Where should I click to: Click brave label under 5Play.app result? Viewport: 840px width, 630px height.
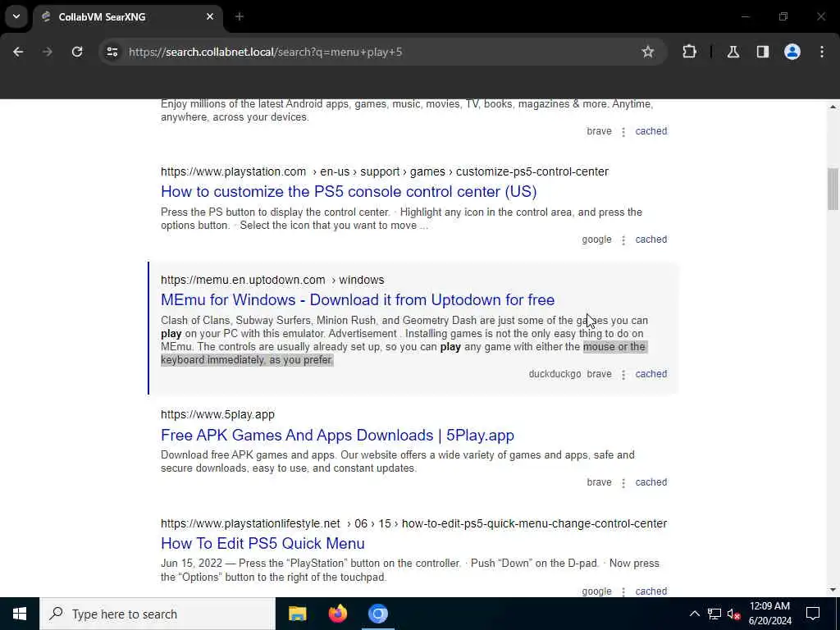point(599,482)
